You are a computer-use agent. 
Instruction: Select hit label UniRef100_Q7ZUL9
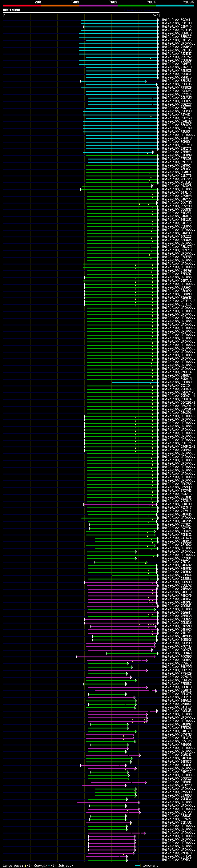[177, 501]
